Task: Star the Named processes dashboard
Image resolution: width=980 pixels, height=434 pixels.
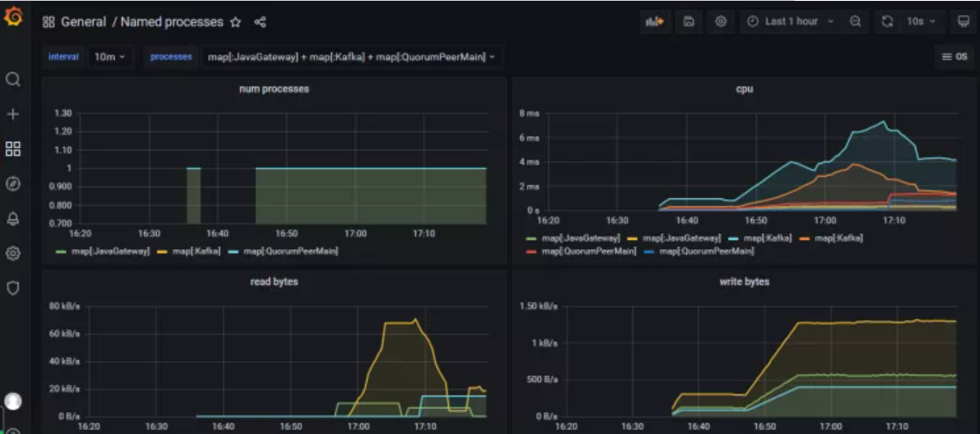Action: [x=236, y=22]
